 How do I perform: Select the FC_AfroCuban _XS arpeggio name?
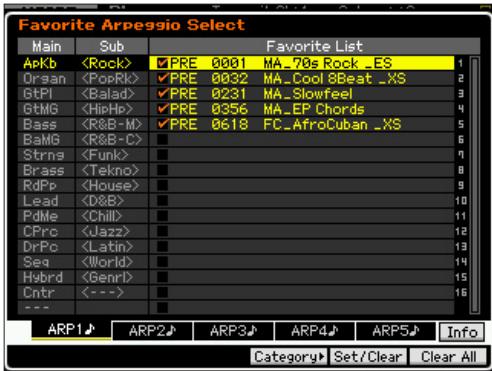pos(332,124)
